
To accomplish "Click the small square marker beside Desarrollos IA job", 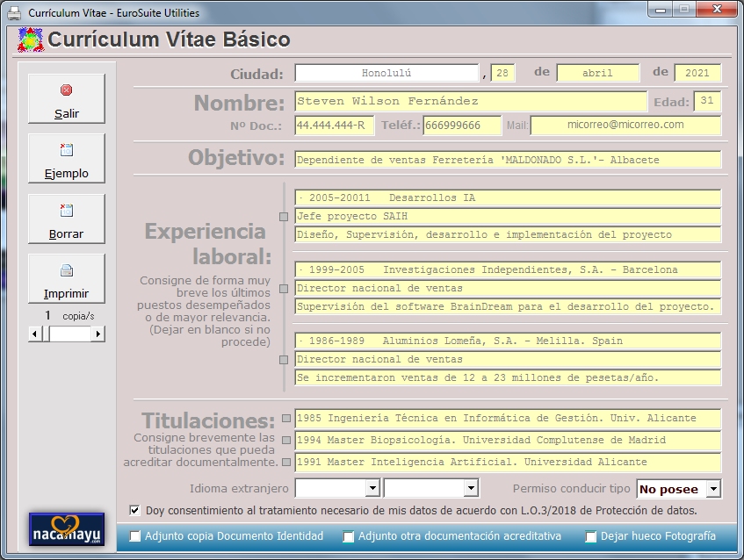I will tap(284, 217).
